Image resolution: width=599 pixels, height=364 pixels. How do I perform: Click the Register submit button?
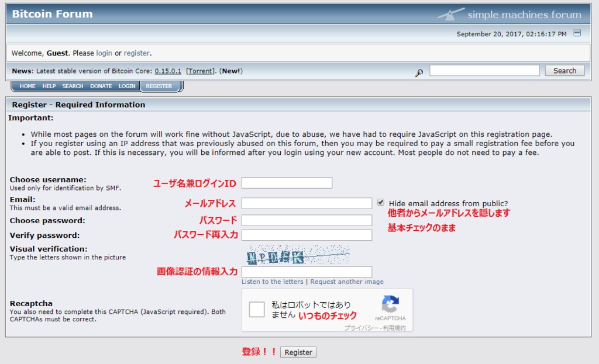coord(298,352)
